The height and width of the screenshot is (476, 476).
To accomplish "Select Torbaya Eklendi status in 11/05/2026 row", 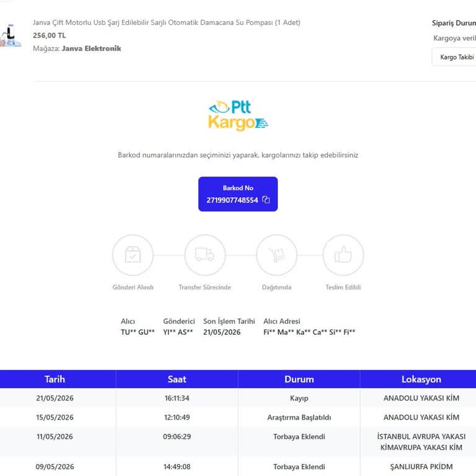I will [299, 436].
